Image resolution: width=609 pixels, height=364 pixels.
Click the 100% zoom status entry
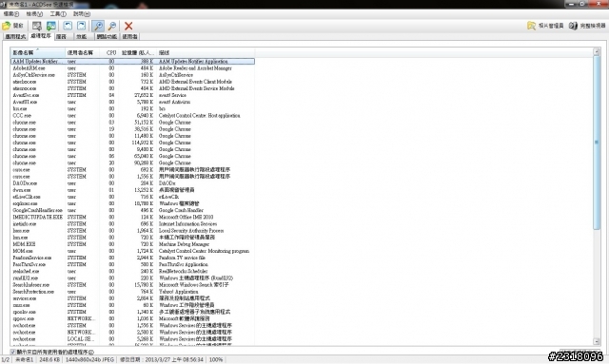point(216,360)
